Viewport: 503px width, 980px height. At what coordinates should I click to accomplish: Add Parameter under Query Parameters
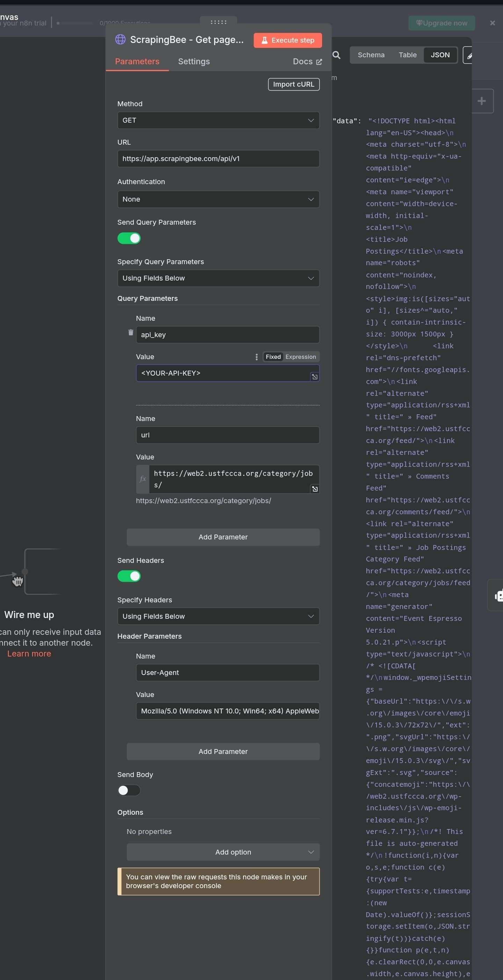pos(223,537)
